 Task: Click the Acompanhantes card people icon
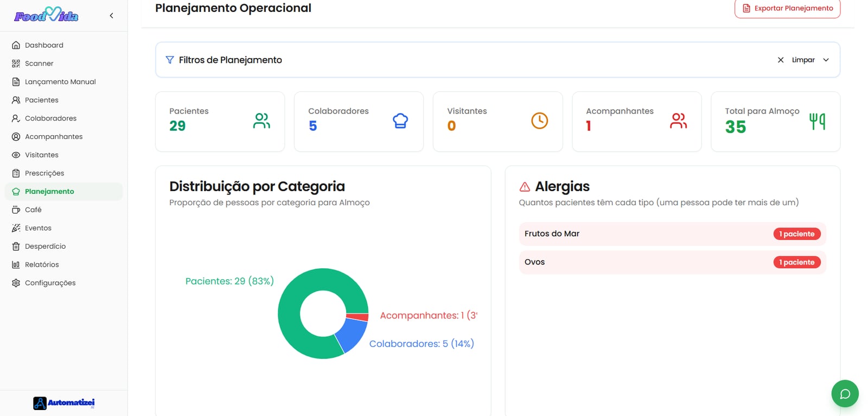click(678, 121)
